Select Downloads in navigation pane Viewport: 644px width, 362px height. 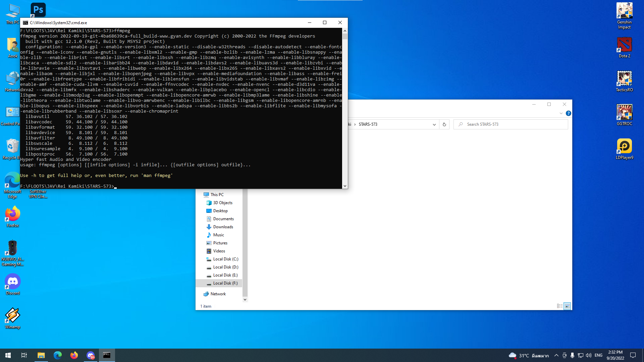click(223, 227)
